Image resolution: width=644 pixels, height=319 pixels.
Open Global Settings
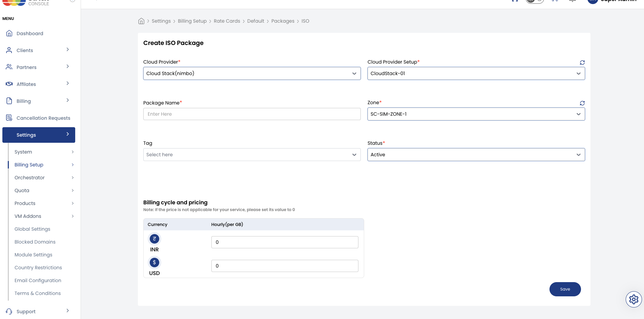32,229
